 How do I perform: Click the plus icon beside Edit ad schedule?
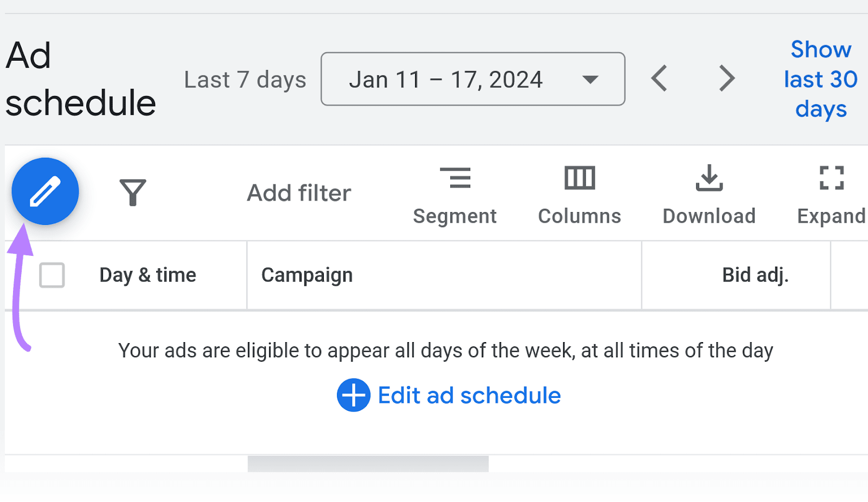tap(353, 395)
